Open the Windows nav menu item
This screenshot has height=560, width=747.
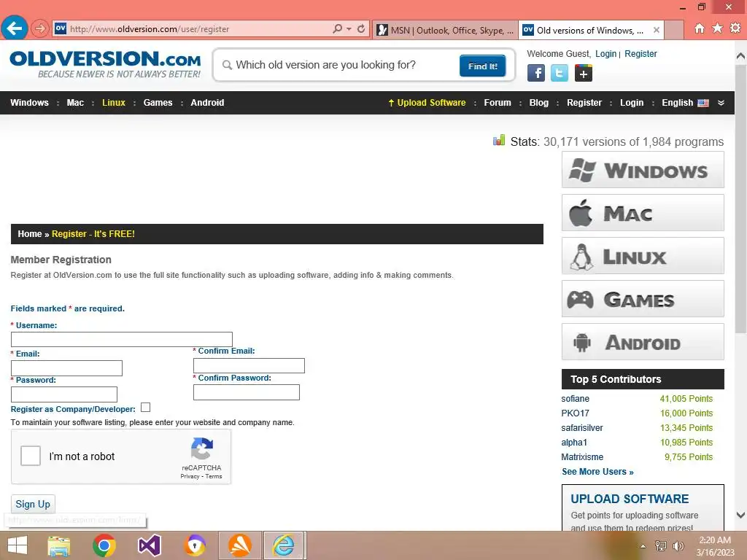point(29,102)
